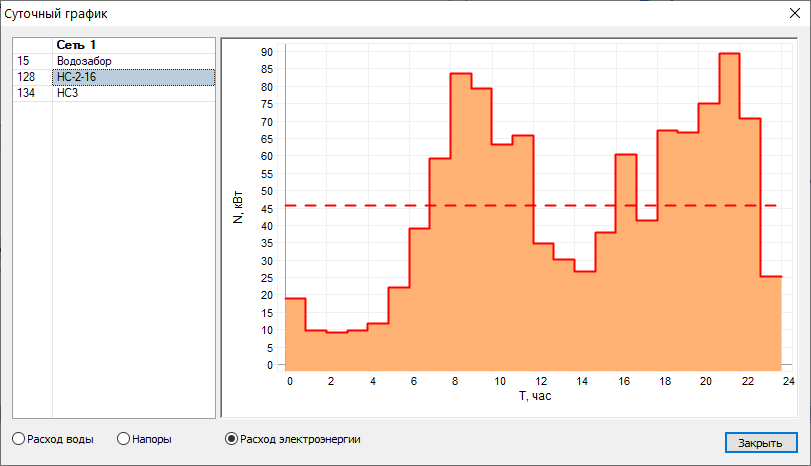Click the empty list area below НС3
Viewport: 811px width, 466px height.
click(x=113, y=260)
